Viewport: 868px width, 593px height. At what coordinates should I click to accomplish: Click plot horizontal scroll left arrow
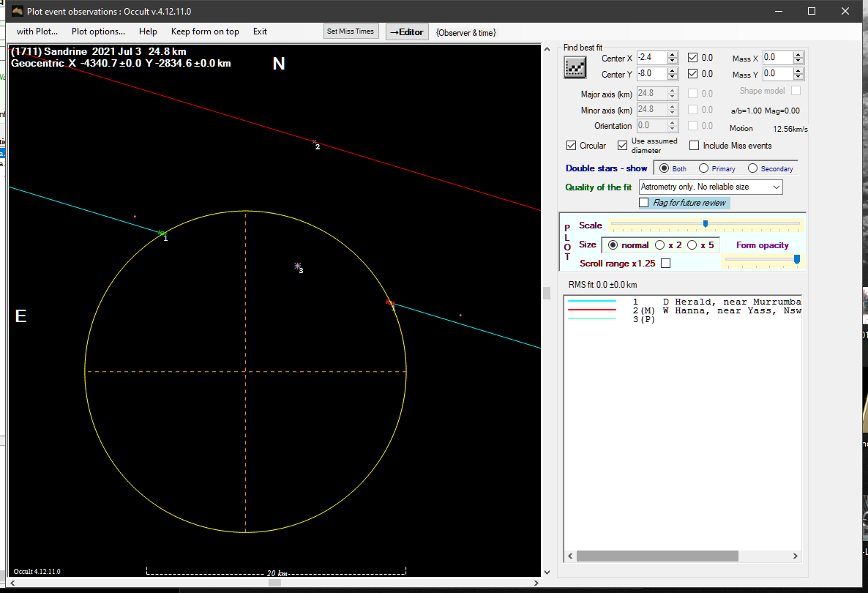coord(12,583)
